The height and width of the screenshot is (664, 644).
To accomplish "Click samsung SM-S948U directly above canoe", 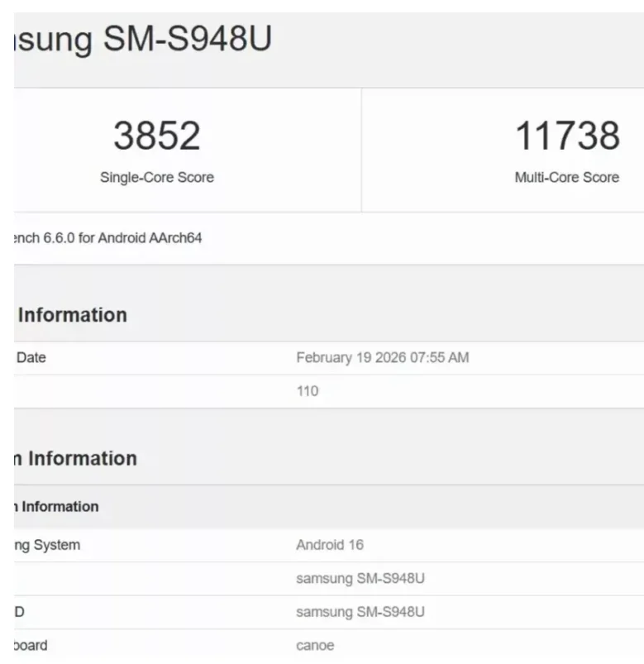I will [360, 612].
